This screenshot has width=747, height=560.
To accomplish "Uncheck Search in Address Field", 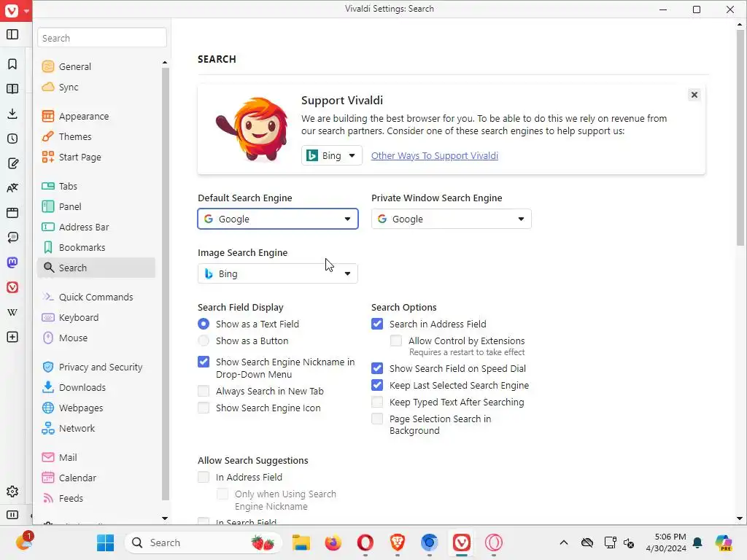I will pyautogui.click(x=377, y=324).
